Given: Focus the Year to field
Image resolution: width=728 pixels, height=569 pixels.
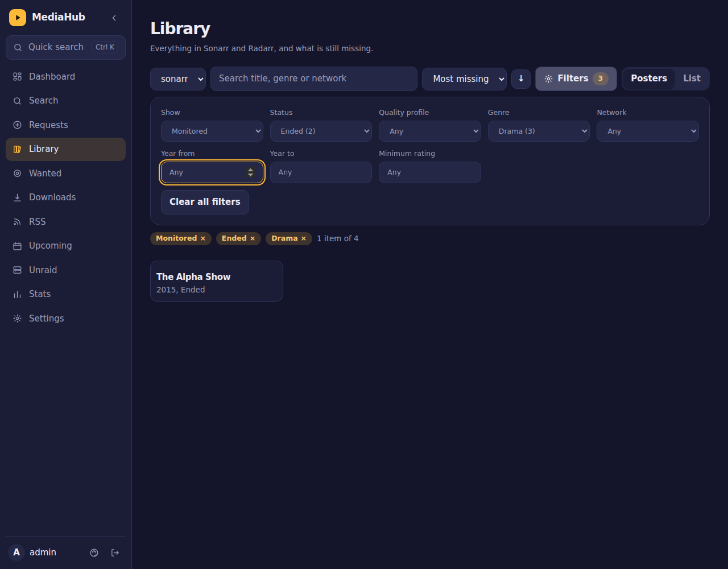Looking at the screenshot, I should 321,172.
